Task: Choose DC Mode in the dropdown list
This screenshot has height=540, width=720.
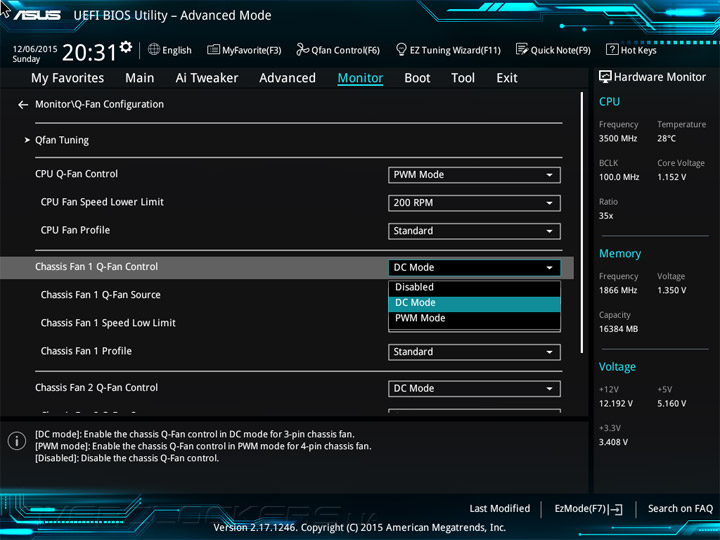Action: point(474,303)
